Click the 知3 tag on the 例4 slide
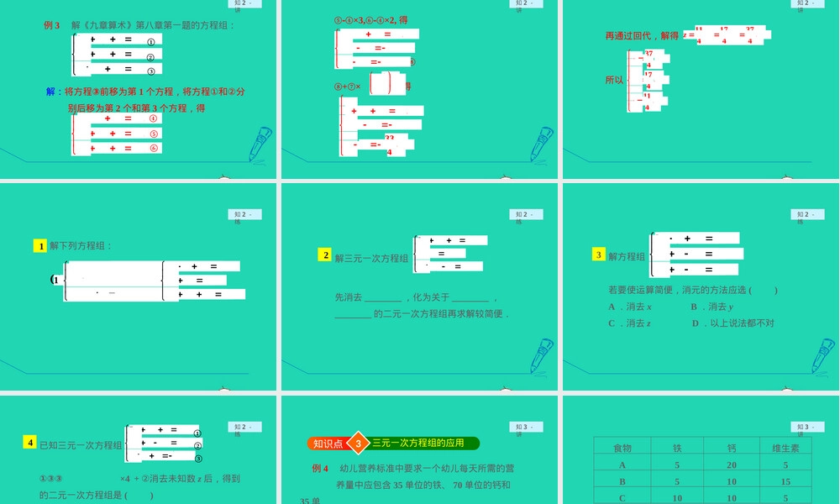This screenshot has height=504, width=840. (526, 427)
